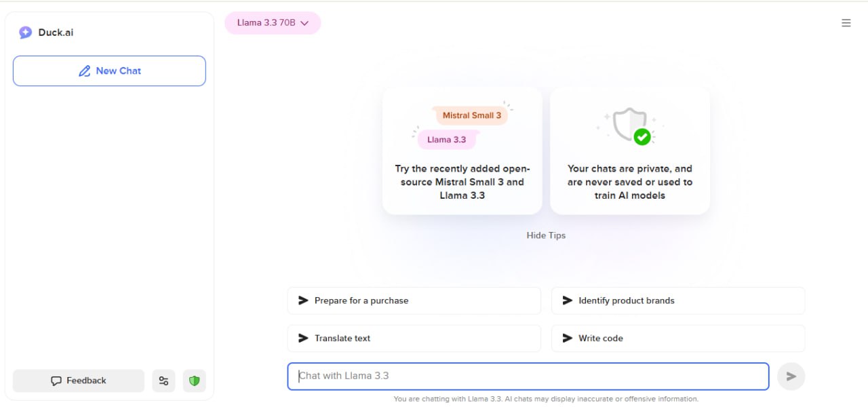Open the chat settings sliders icon

163,381
